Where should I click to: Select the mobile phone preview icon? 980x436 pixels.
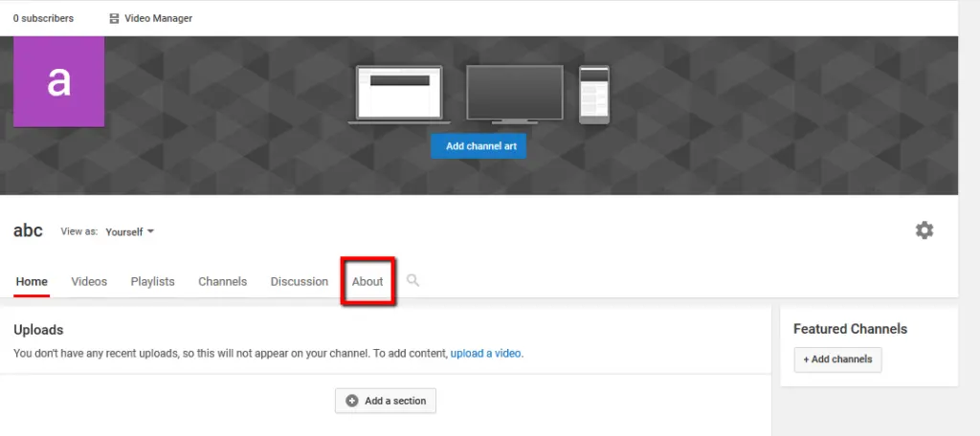[x=593, y=94]
